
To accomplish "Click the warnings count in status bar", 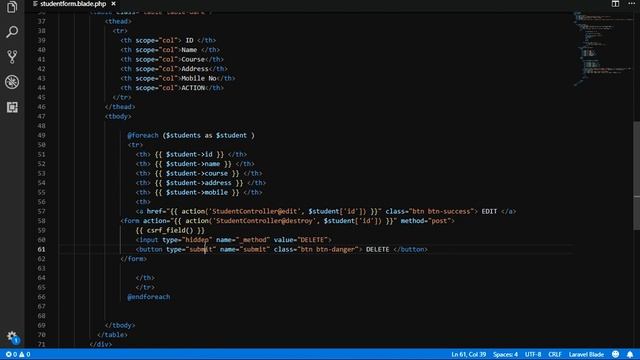I will pyautogui.click(x=24, y=354).
